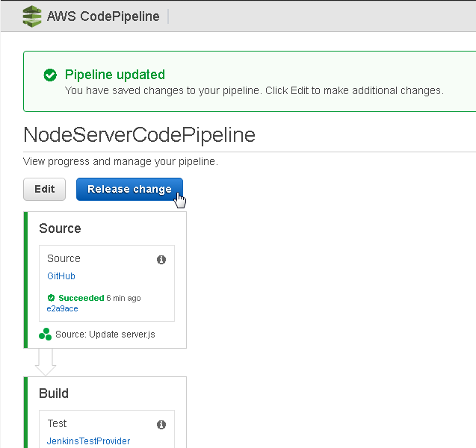This screenshot has width=476, height=448.
Task: Select the Pipeline updated banner heading
Action: click(115, 75)
